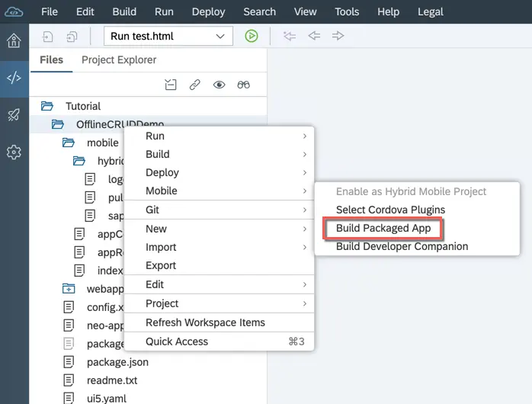Expand the Build context submenu
This screenshot has height=404, width=532.
220,154
